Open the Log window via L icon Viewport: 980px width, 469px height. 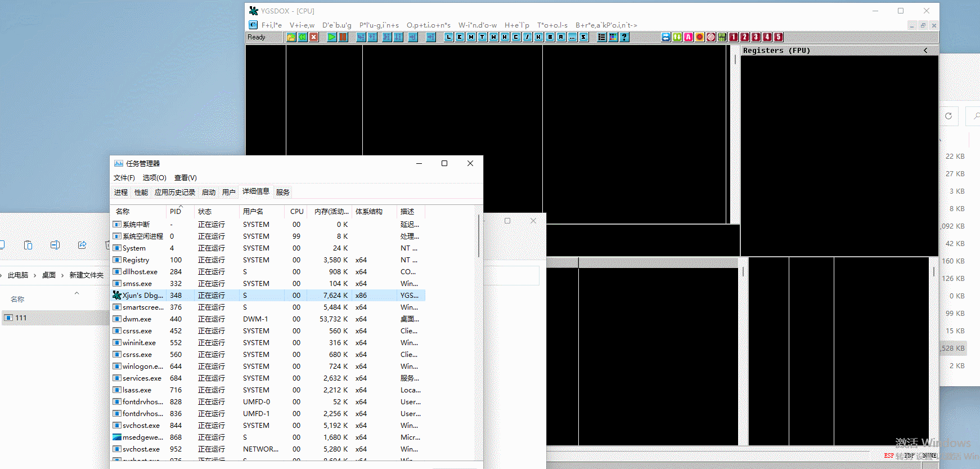[x=449, y=37]
